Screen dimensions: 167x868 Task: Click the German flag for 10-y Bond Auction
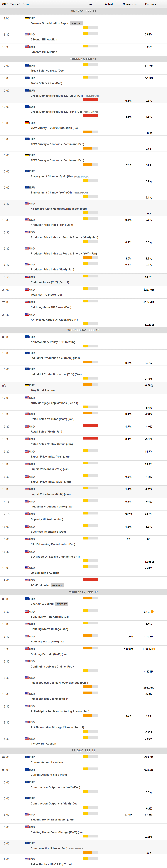tap(27, 385)
